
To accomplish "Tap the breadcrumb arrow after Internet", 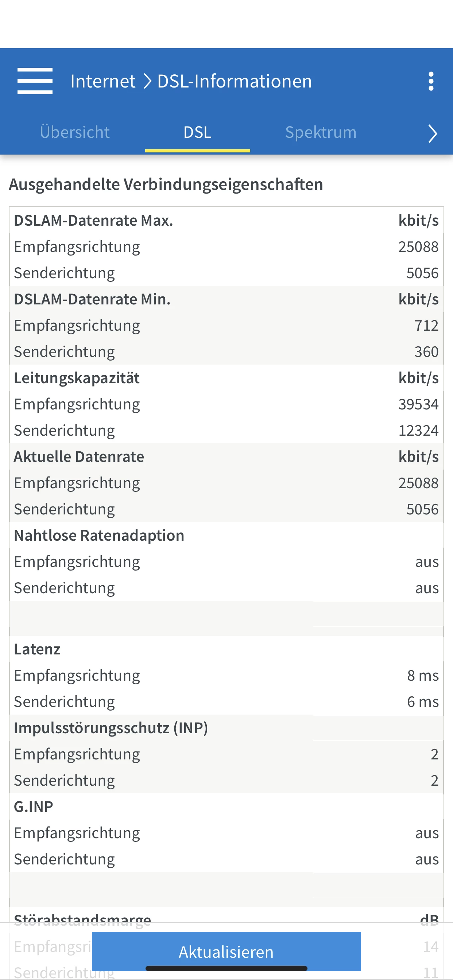I will pos(147,81).
